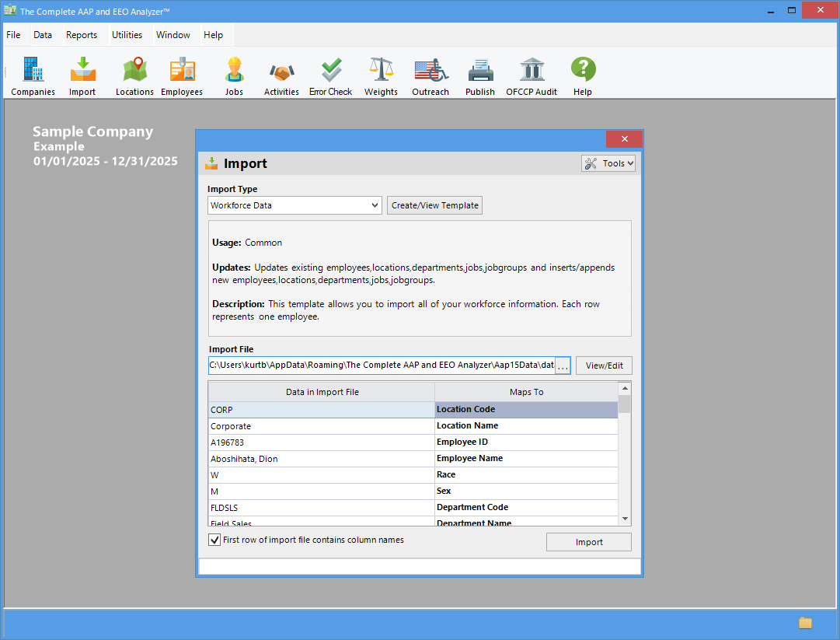The image size is (840, 640).
Task: Open the Employees badge icon
Action: pyautogui.click(x=182, y=76)
